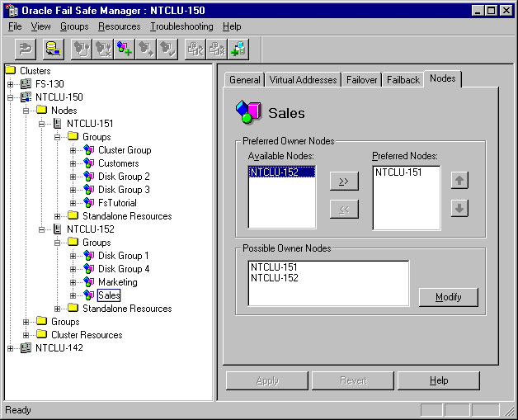Viewport: 518px width, 420px height.
Task: Expand the FS-130 cluster node
Action: pos(10,84)
